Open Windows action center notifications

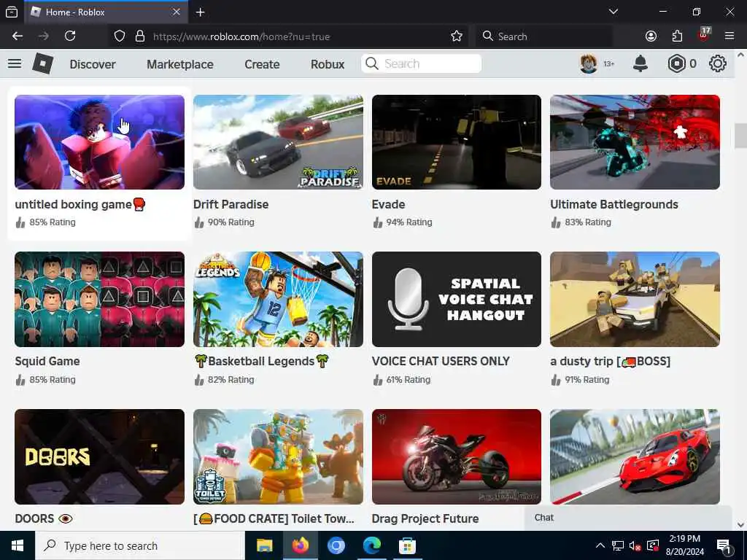[x=723, y=545]
